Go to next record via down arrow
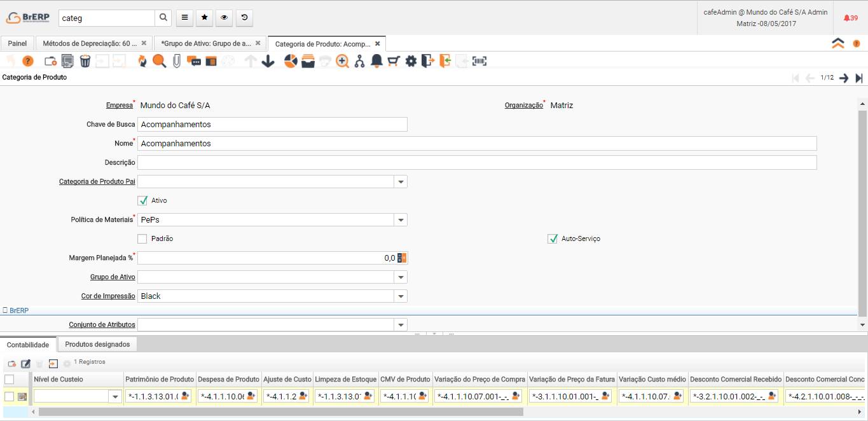 click(268, 61)
